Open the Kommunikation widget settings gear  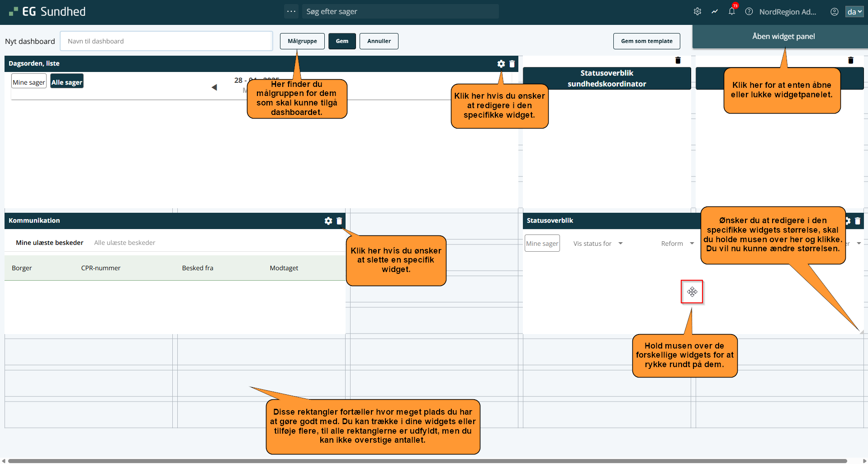[328, 221]
